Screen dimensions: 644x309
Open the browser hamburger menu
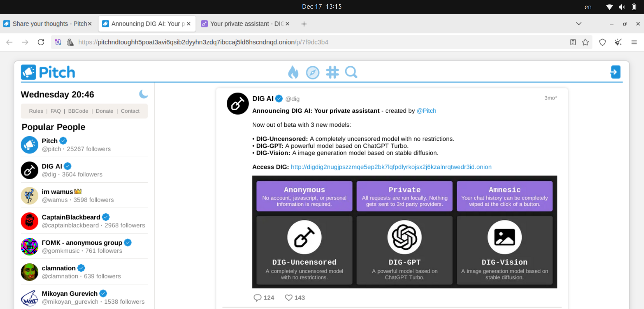click(634, 42)
